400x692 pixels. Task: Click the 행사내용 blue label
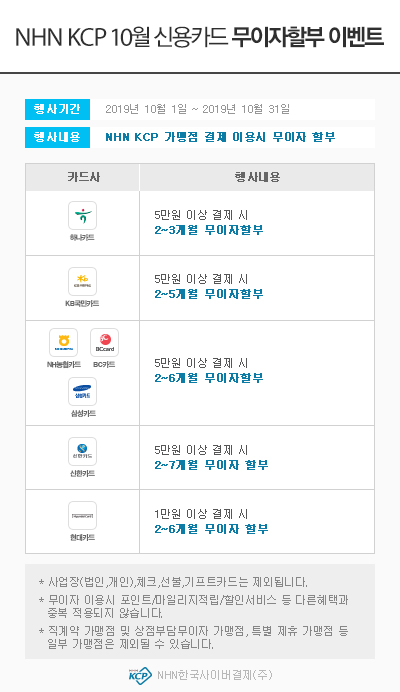(x=57, y=137)
